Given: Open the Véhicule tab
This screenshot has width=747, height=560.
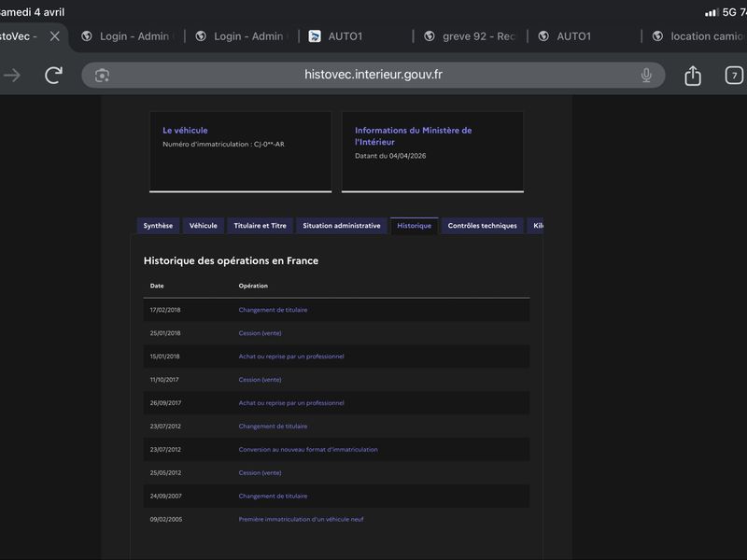Looking at the screenshot, I should point(203,226).
